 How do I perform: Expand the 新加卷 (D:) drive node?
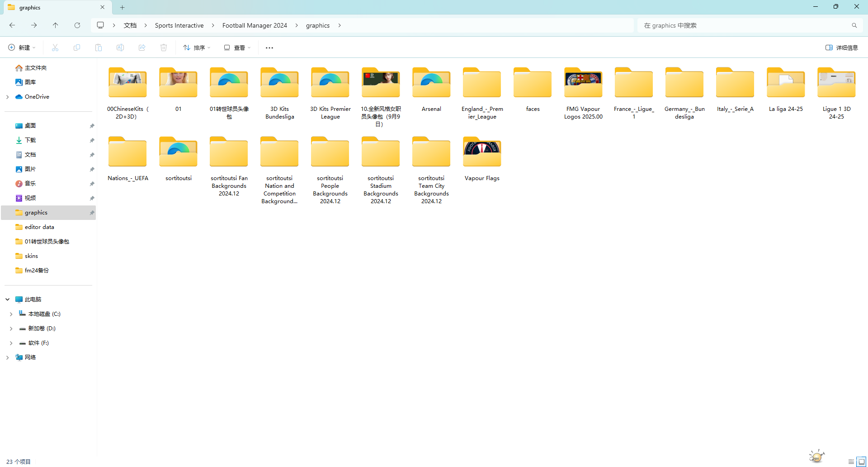[11, 329]
